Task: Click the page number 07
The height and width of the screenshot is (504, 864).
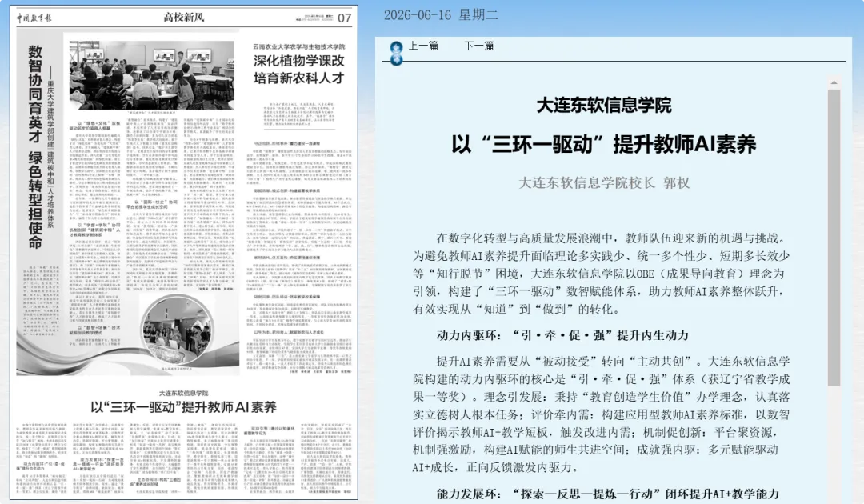Action: (x=344, y=18)
